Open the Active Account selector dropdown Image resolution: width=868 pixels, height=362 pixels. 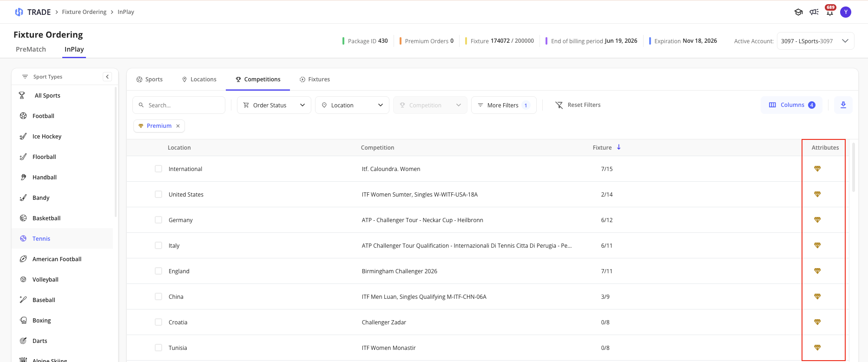tap(815, 41)
